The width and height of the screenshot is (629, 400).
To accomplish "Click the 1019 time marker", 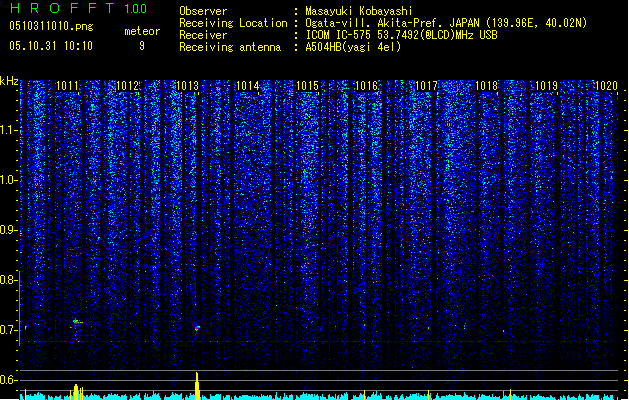I will [547, 86].
